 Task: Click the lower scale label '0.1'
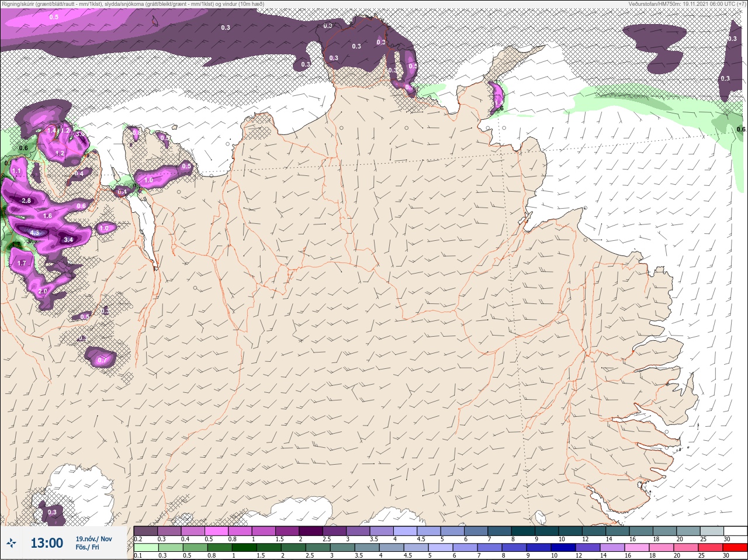138,555
